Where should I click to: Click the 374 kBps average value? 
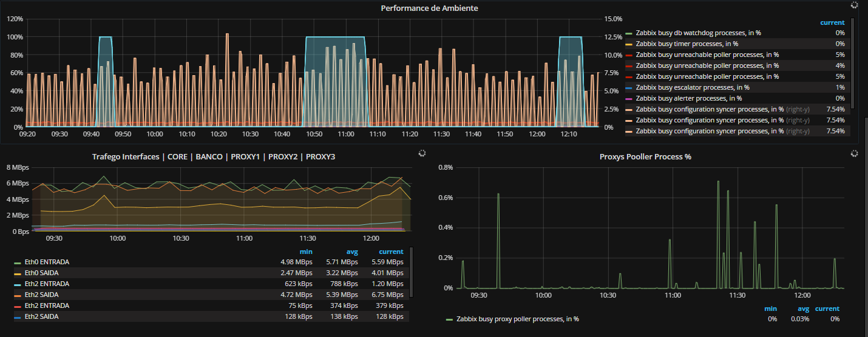[344, 305]
